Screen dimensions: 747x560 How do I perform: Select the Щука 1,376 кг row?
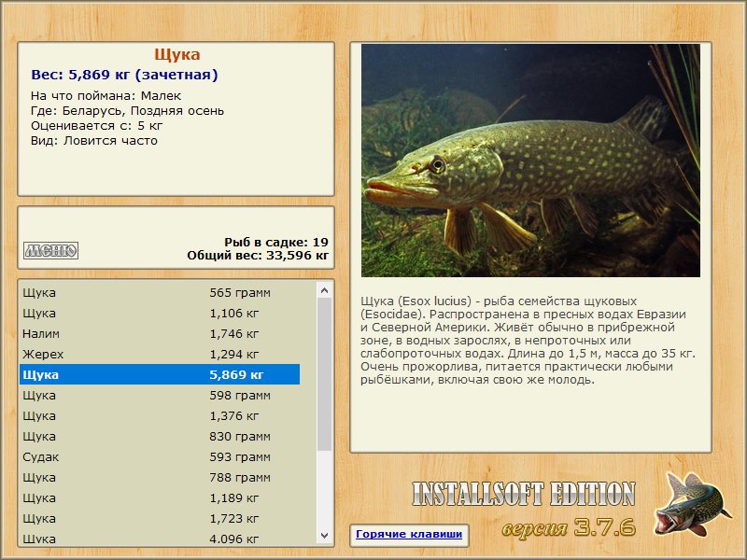point(160,415)
